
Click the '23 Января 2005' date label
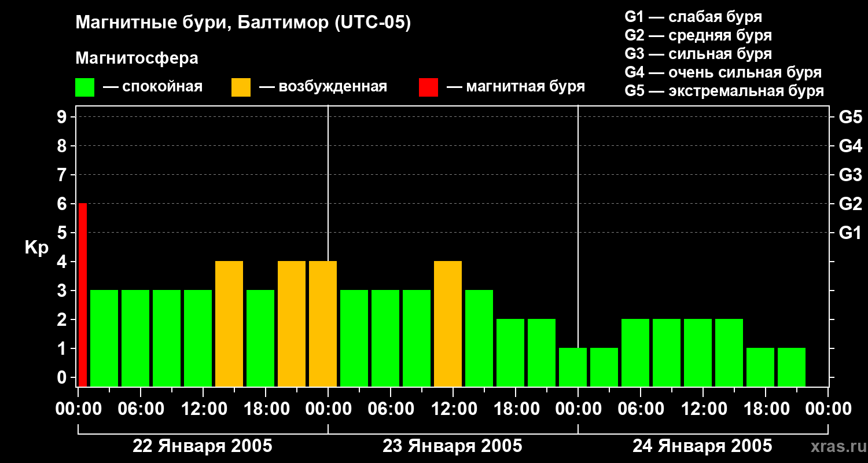click(453, 446)
